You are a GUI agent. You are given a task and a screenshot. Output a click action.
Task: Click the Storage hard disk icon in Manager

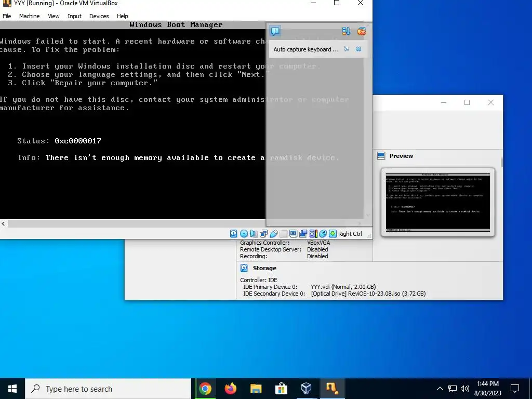click(x=244, y=268)
